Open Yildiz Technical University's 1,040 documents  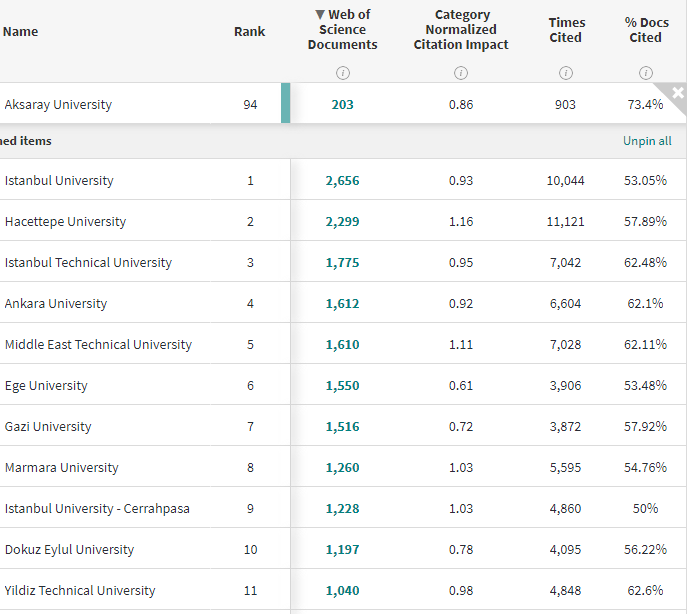coord(342,591)
